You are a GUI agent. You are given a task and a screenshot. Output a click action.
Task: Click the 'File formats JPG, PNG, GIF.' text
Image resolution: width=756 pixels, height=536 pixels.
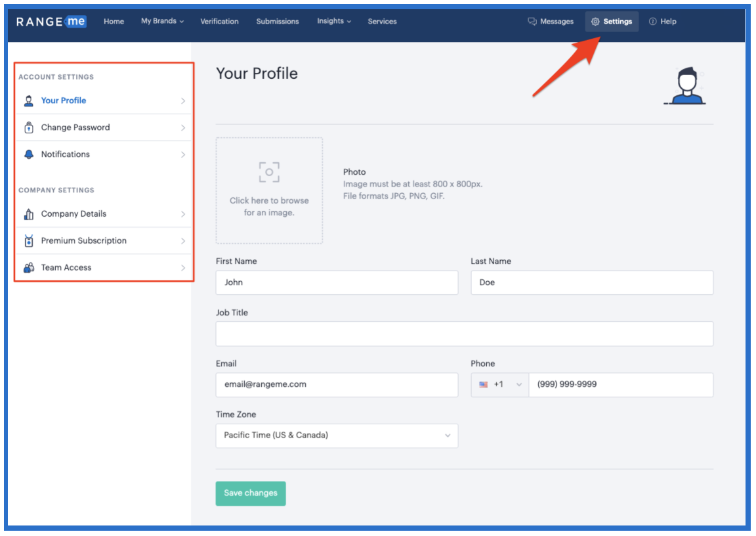(x=394, y=196)
